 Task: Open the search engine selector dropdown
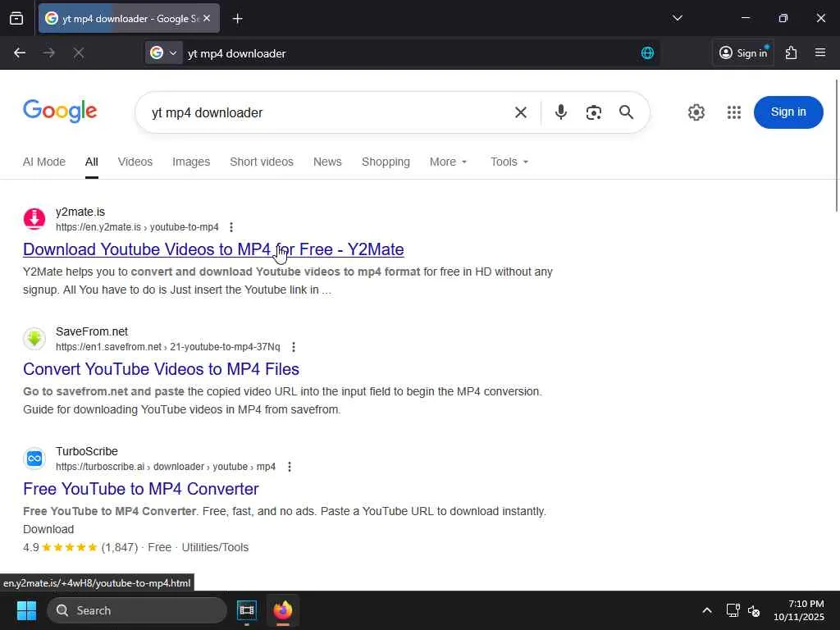click(164, 53)
